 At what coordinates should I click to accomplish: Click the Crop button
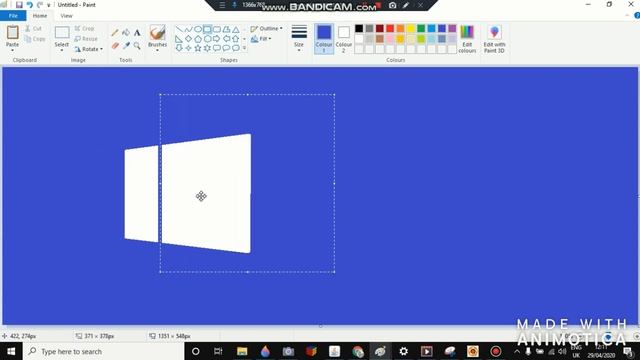[84, 29]
